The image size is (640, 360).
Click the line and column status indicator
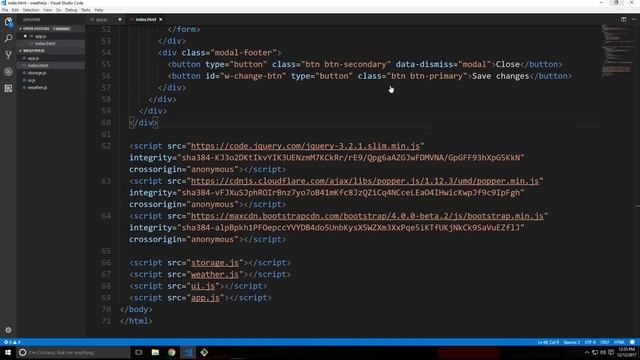(x=548, y=342)
